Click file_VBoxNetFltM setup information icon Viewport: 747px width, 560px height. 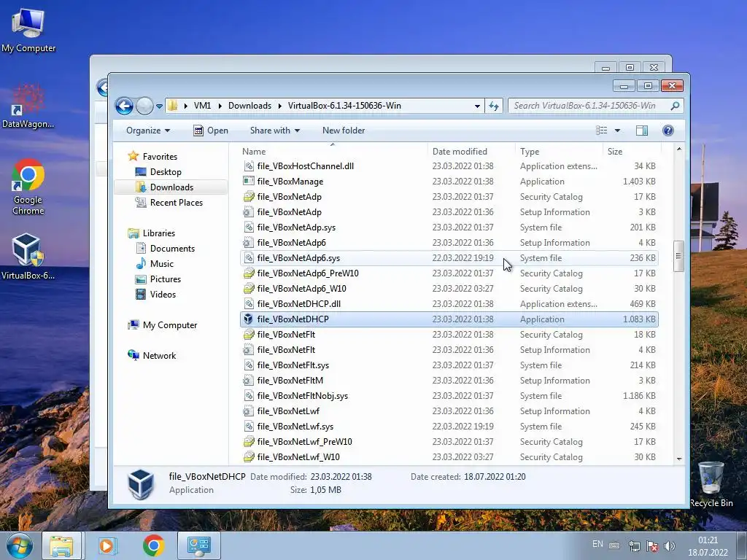click(248, 381)
